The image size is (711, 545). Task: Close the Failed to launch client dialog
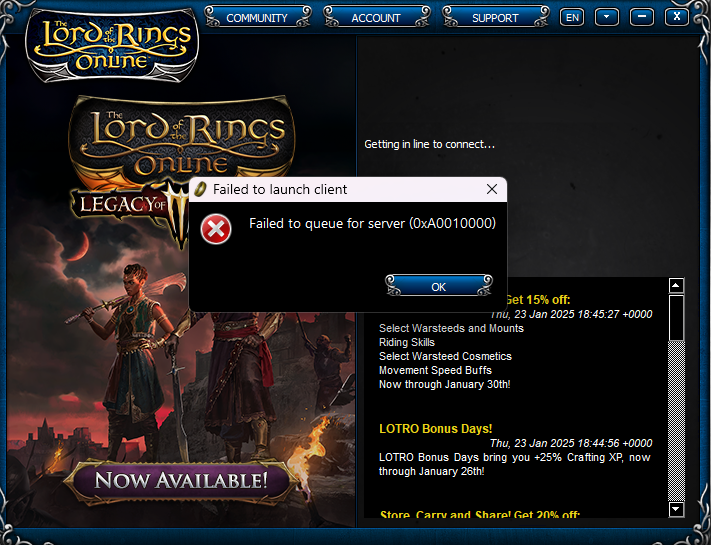point(491,189)
